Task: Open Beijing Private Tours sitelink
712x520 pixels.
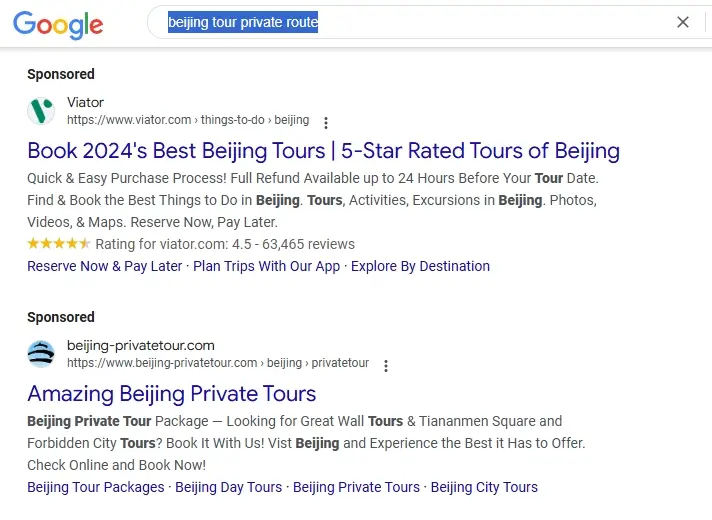Action: pyautogui.click(x=356, y=487)
